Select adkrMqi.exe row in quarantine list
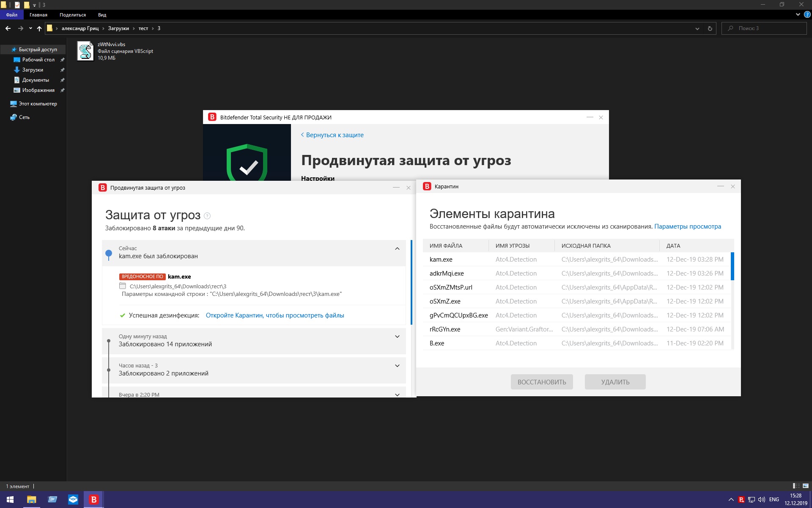 (x=447, y=273)
